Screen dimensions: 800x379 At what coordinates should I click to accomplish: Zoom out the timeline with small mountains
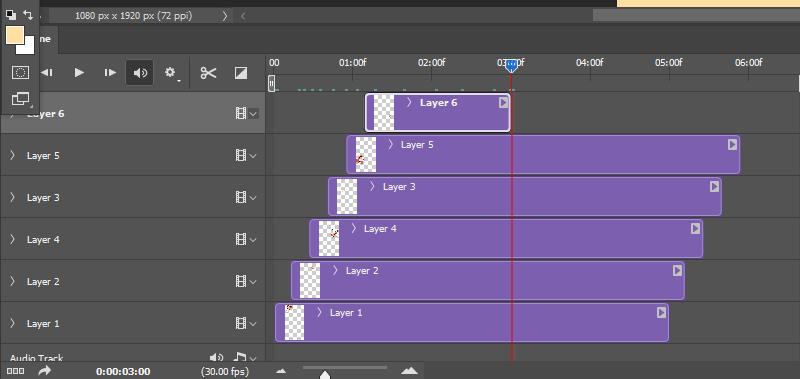point(281,371)
